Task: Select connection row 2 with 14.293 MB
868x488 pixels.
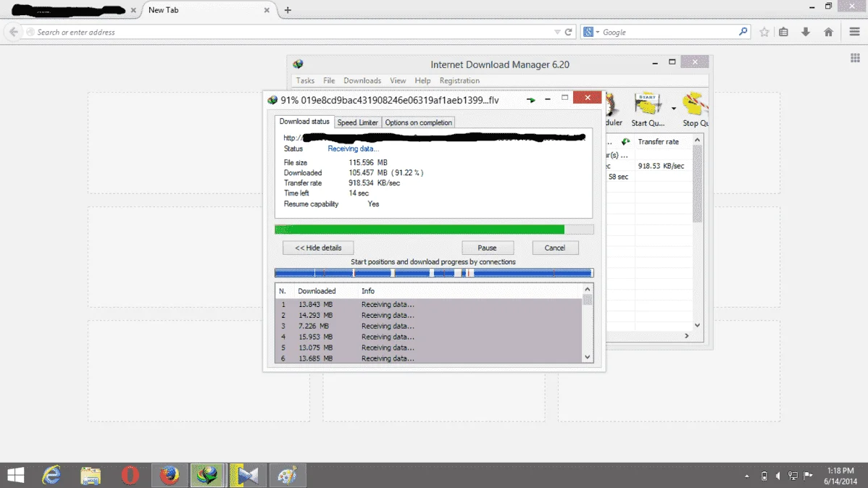Action: pos(428,316)
